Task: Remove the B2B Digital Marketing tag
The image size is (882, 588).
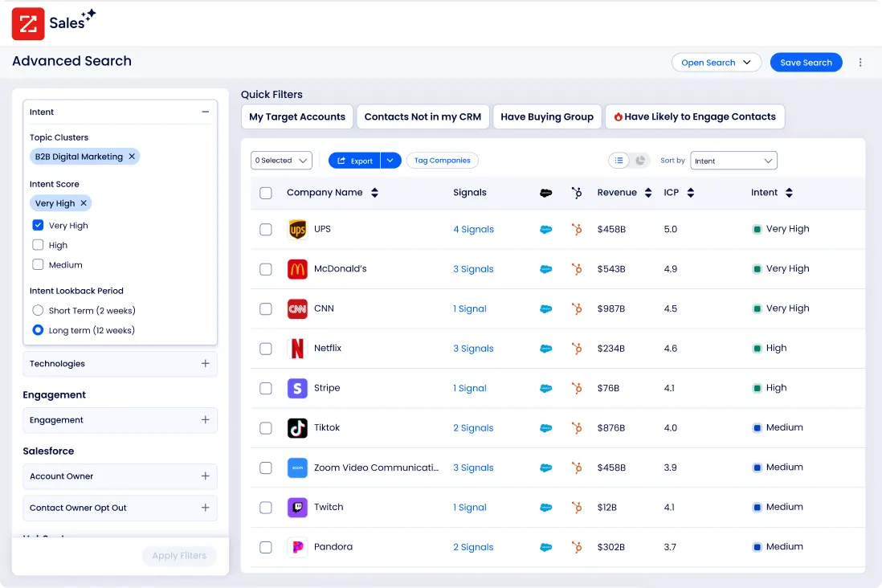Action: pos(132,157)
